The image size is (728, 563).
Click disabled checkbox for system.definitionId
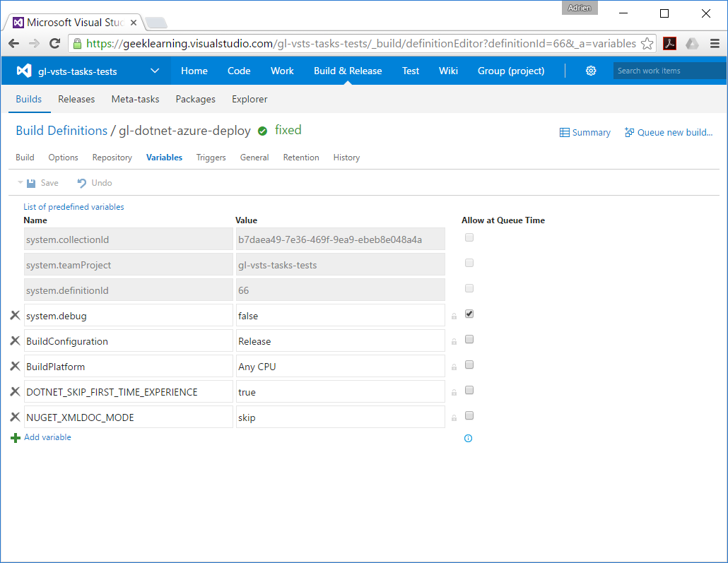pyautogui.click(x=469, y=288)
